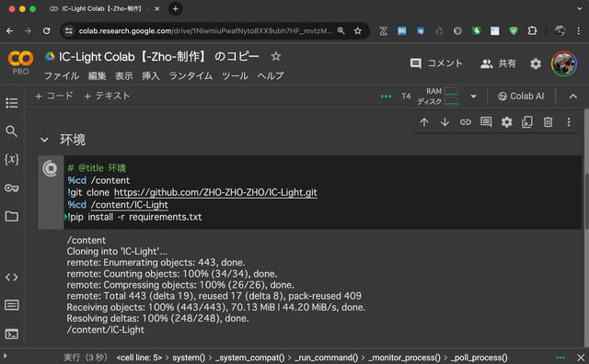This screenshot has width=589, height=364.
Task: Add a comment to the cell
Action: 486,122
